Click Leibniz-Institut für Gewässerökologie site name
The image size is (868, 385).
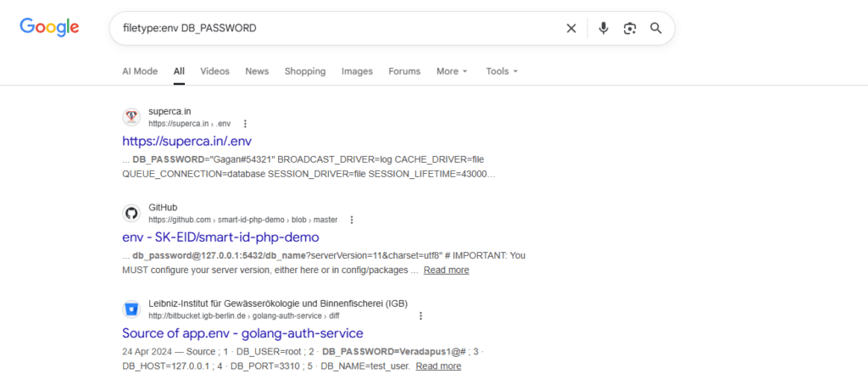point(278,304)
